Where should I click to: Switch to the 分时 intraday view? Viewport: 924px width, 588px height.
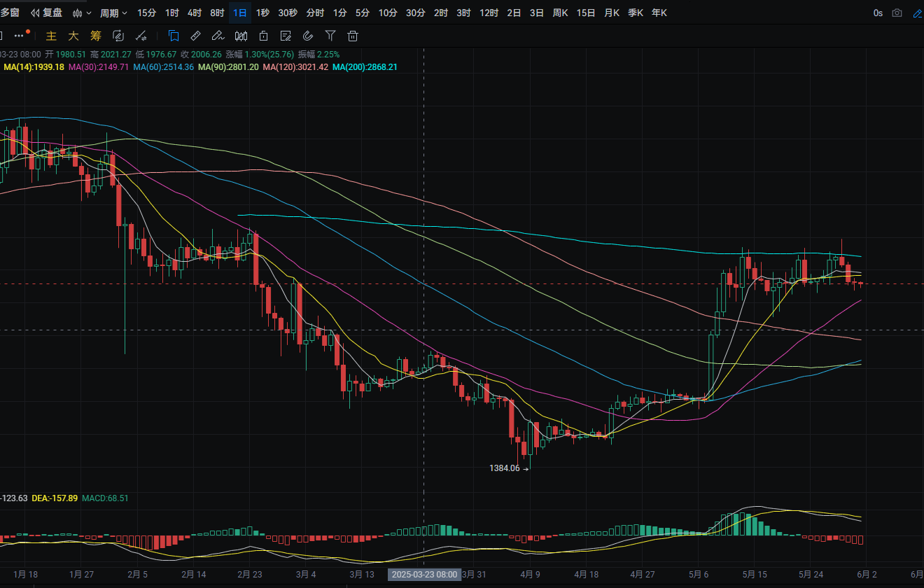(315, 13)
